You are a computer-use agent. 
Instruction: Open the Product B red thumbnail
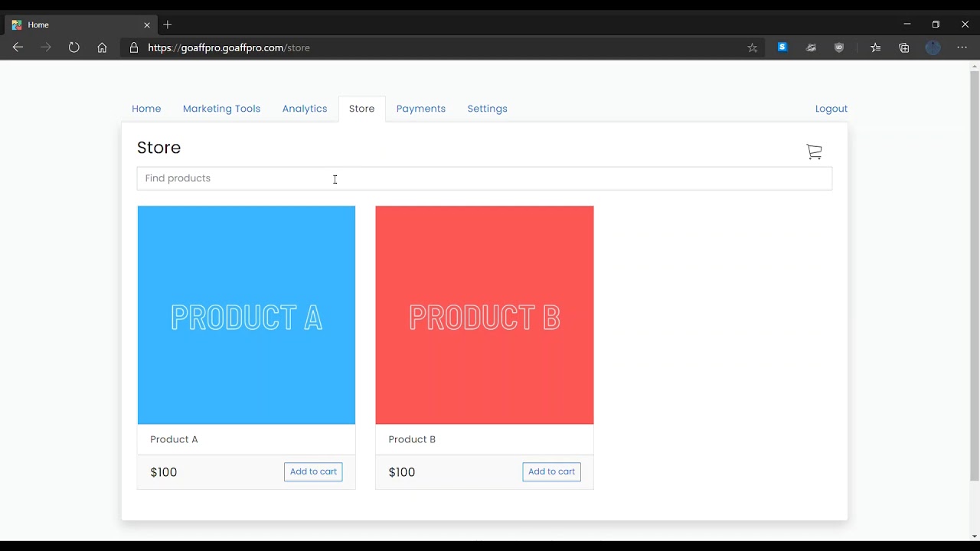point(485,315)
